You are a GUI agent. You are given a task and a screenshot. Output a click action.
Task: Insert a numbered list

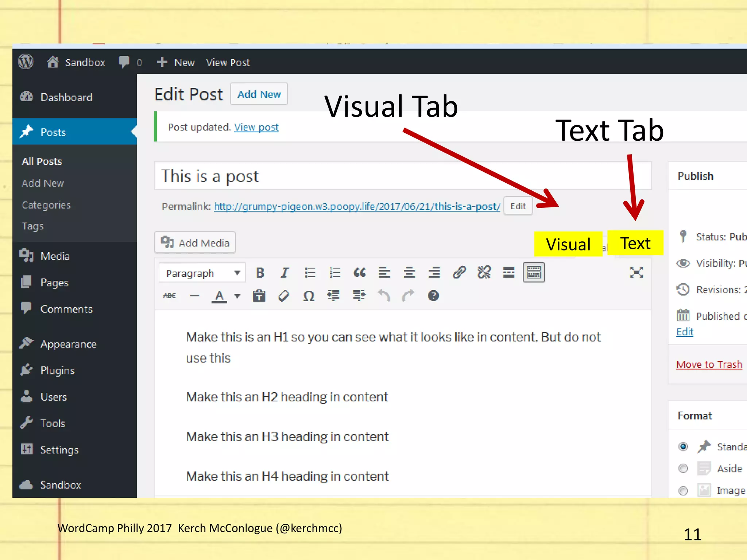(334, 272)
